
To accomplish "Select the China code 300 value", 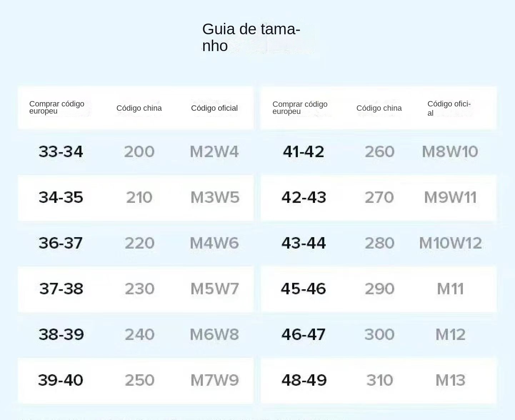I will coord(379,335).
